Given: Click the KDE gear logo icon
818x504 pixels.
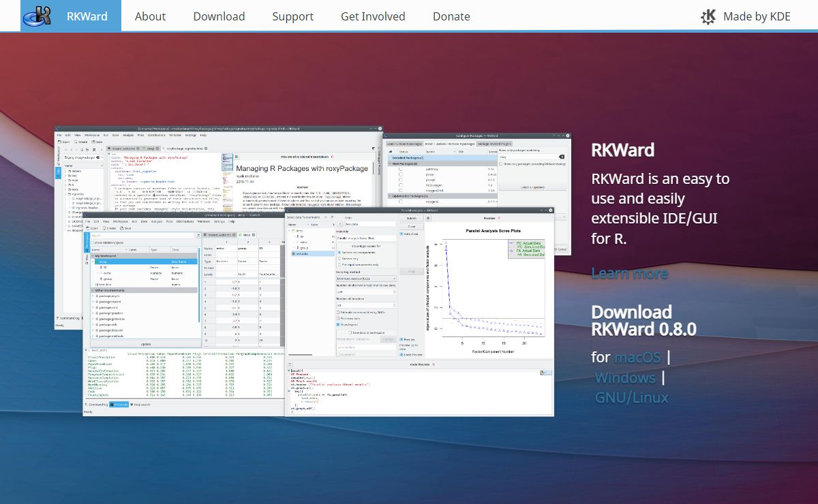Looking at the screenshot, I should (x=709, y=16).
